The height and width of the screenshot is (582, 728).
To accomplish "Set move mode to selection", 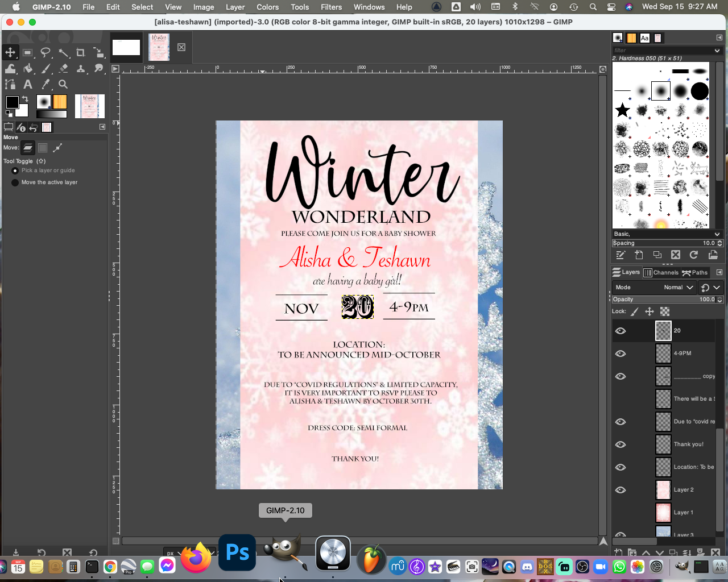I will pos(43,148).
